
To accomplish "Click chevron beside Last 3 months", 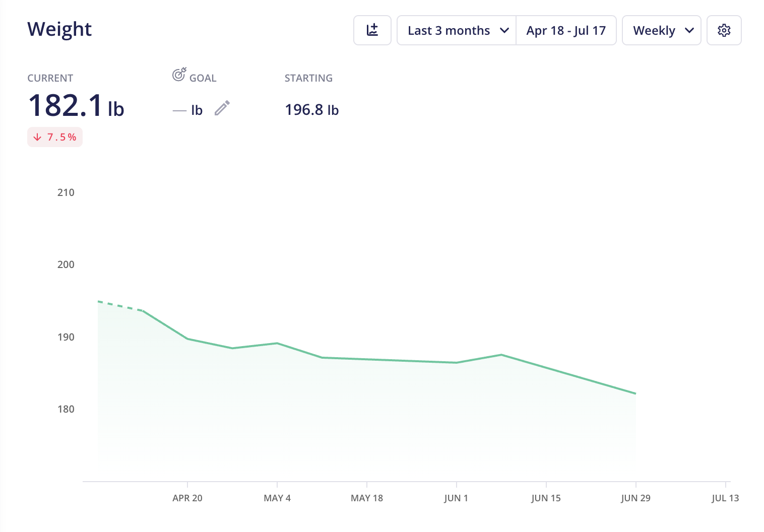I will [x=504, y=31].
